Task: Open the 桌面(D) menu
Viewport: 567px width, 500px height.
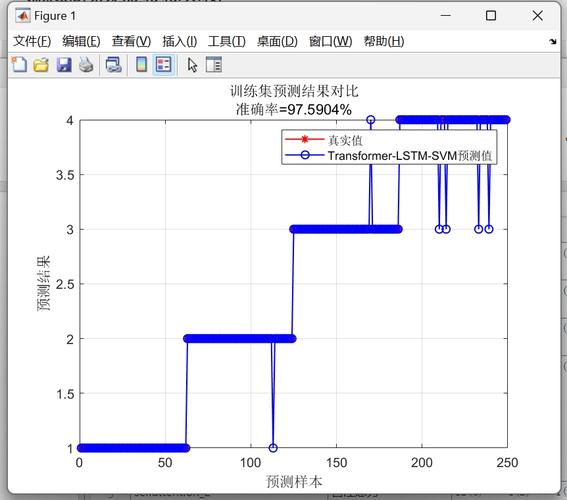Action: [277, 41]
